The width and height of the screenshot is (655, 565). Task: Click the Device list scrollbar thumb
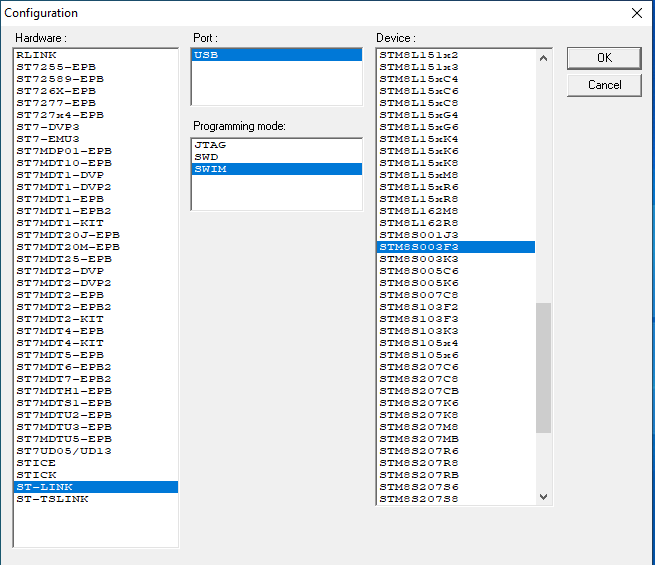click(543, 367)
